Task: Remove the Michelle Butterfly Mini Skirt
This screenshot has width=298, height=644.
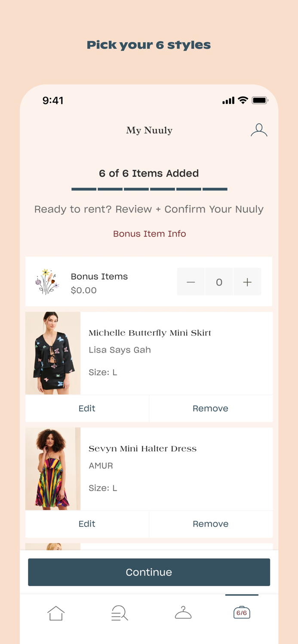Action: 210,408
